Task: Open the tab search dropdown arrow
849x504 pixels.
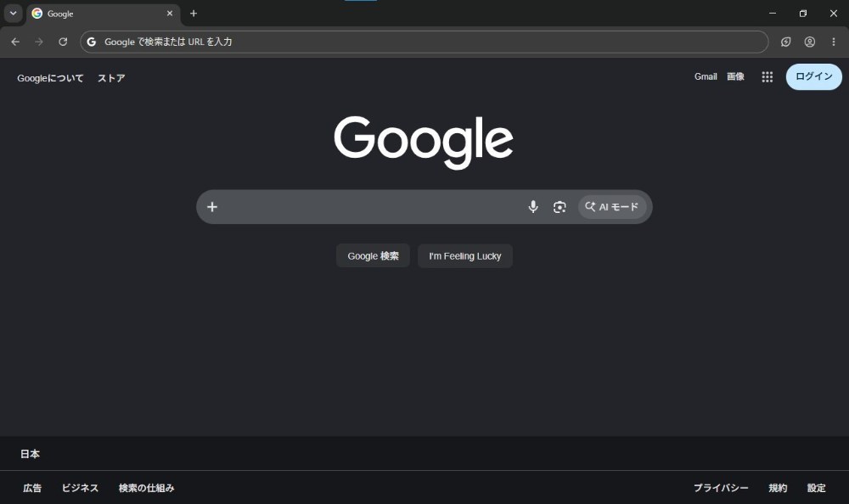Action: [13, 14]
